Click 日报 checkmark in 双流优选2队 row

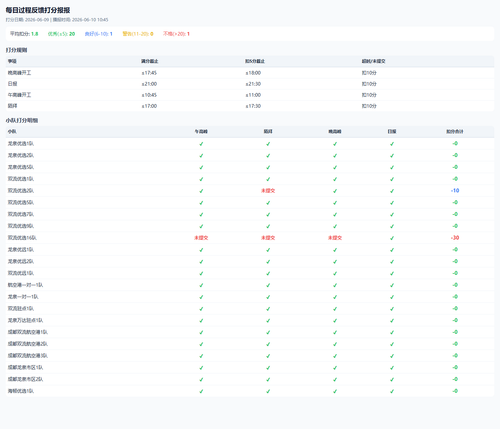coord(392,191)
